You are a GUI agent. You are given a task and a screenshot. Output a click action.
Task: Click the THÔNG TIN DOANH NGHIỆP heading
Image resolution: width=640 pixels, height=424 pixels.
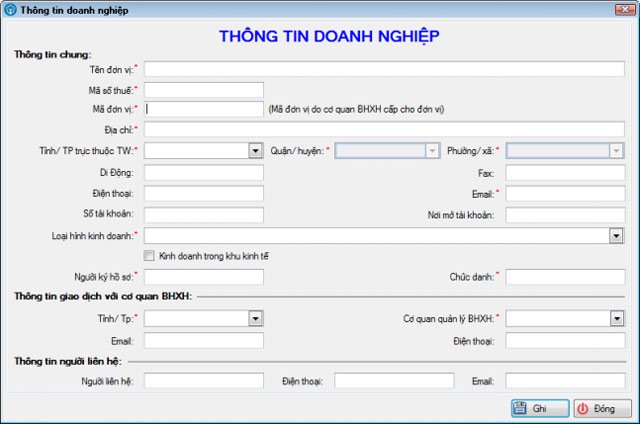pyautogui.click(x=329, y=36)
